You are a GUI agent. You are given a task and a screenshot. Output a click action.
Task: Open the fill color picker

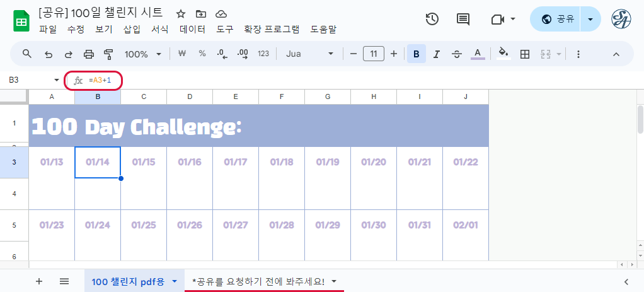tap(503, 54)
